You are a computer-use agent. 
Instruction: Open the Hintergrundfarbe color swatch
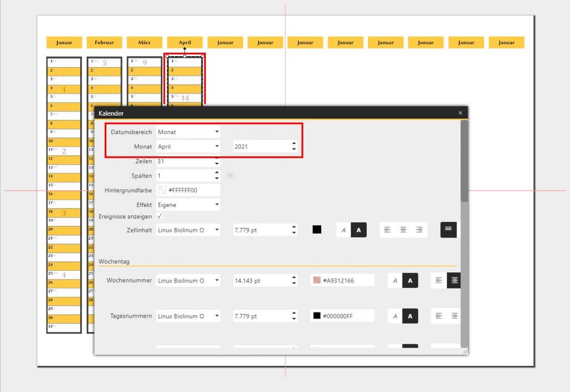coord(162,190)
